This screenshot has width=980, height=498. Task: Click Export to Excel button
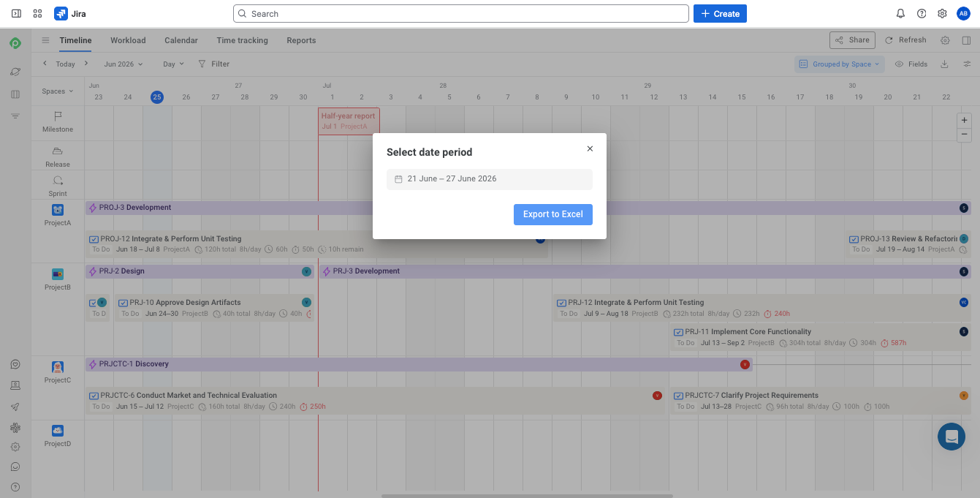[552, 214]
